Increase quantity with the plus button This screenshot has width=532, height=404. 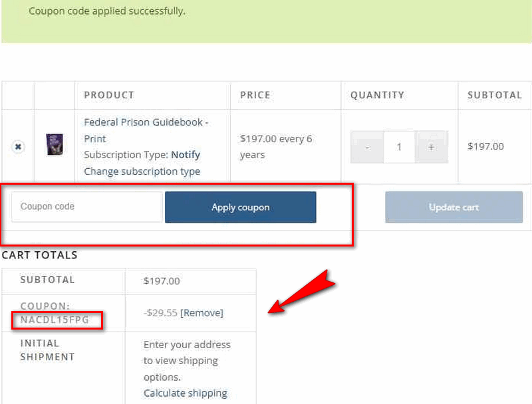pos(431,147)
